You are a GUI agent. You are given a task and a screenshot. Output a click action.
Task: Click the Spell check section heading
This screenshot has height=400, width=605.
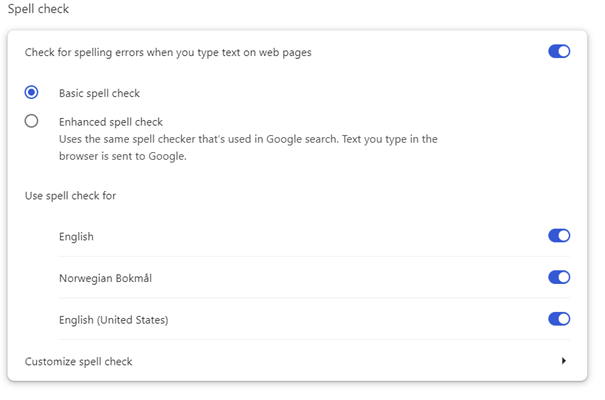pyautogui.click(x=38, y=8)
